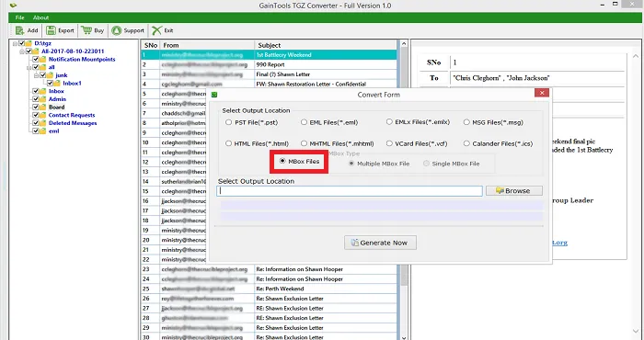The height and width of the screenshot is (340, 644).
Task: Click the Board folder icon
Action: click(x=43, y=107)
